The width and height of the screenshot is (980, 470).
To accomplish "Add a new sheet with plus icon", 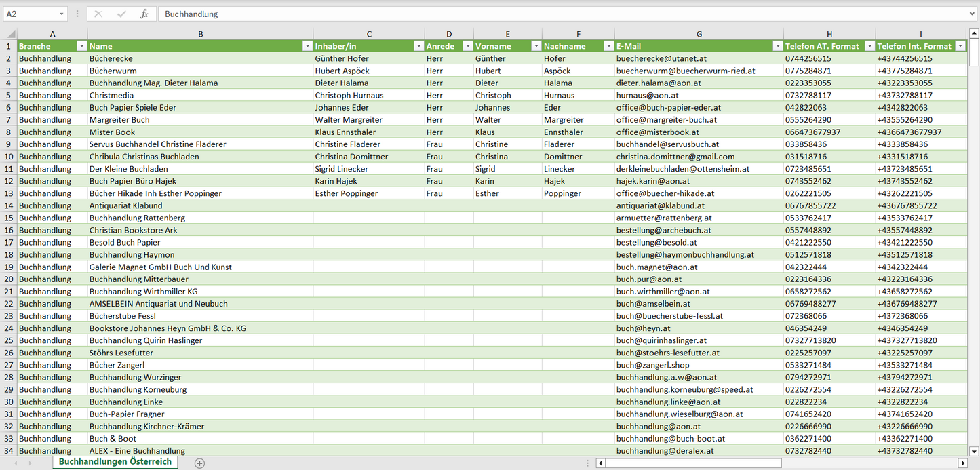I will coord(199,463).
